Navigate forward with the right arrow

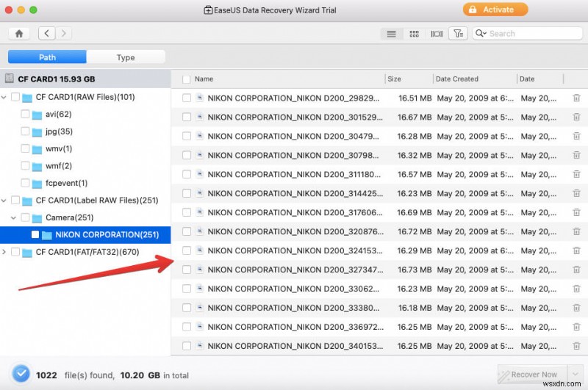pyautogui.click(x=64, y=33)
